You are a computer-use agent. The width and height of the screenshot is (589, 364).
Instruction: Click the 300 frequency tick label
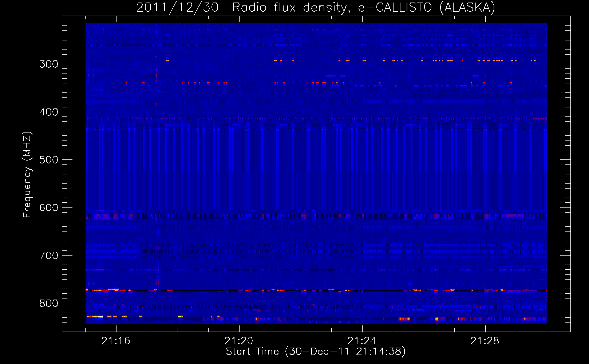tap(49, 64)
